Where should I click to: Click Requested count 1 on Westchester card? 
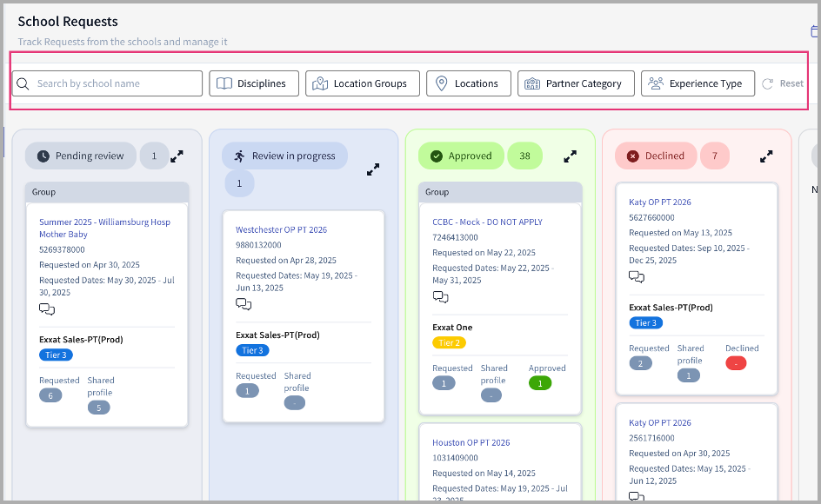coord(247,391)
